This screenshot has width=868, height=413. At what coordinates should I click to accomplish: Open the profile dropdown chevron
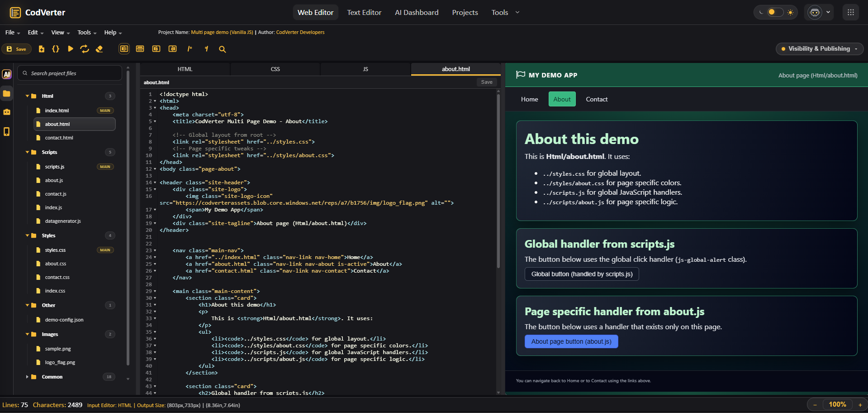[x=828, y=13]
